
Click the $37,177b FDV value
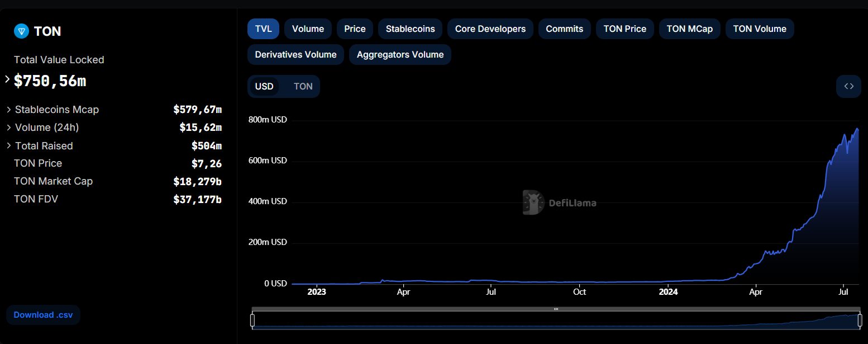(198, 200)
